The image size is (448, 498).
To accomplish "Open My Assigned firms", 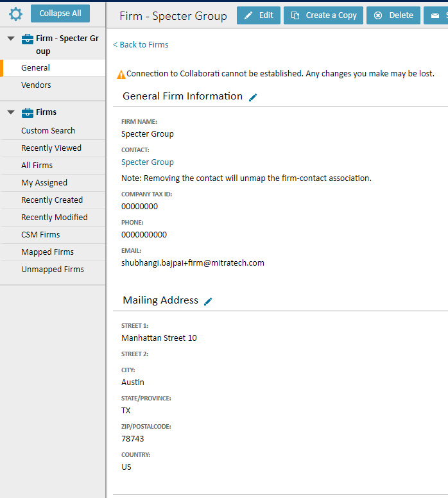I will pos(53,183).
